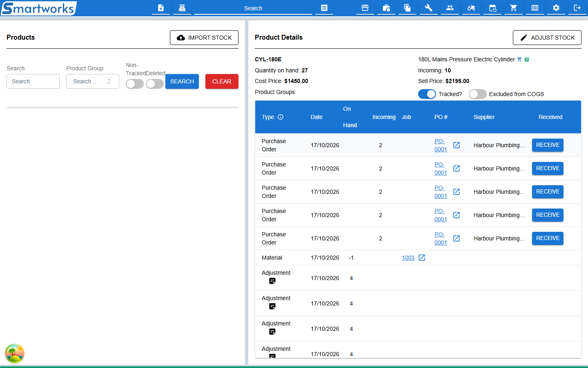Click the new document icon in top bar
This screenshot has height=368, width=588.
coord(161,8)
